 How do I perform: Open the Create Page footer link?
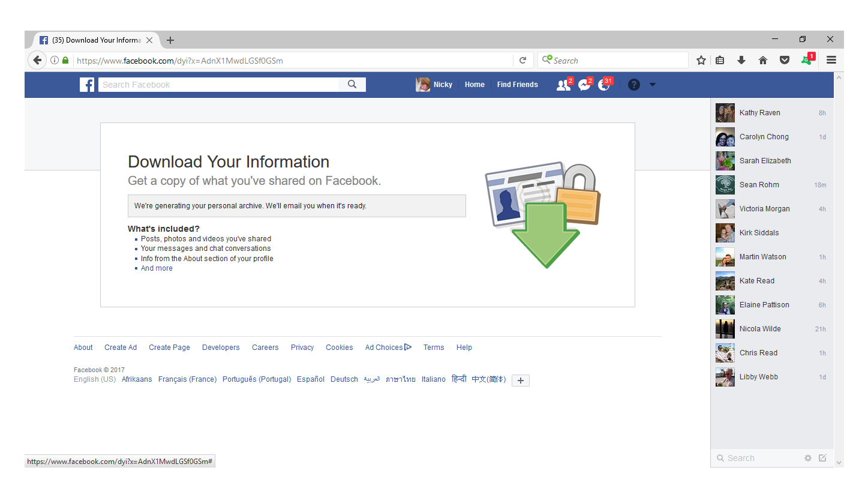[169, 348]
